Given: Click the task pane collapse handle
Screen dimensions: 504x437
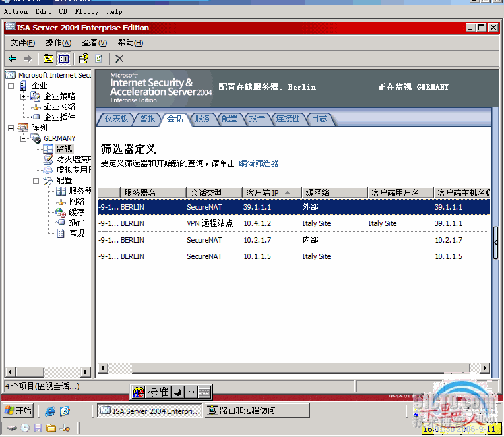Looking at the screenshot, I should pos(495,243).
